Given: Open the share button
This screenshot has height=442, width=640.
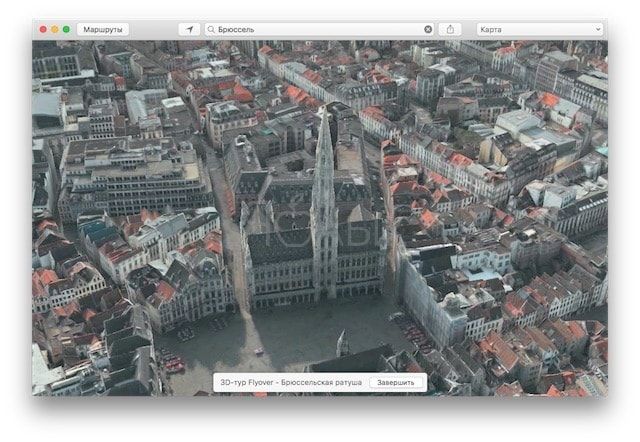Looking at the screenshot, I should coord(450,29).
